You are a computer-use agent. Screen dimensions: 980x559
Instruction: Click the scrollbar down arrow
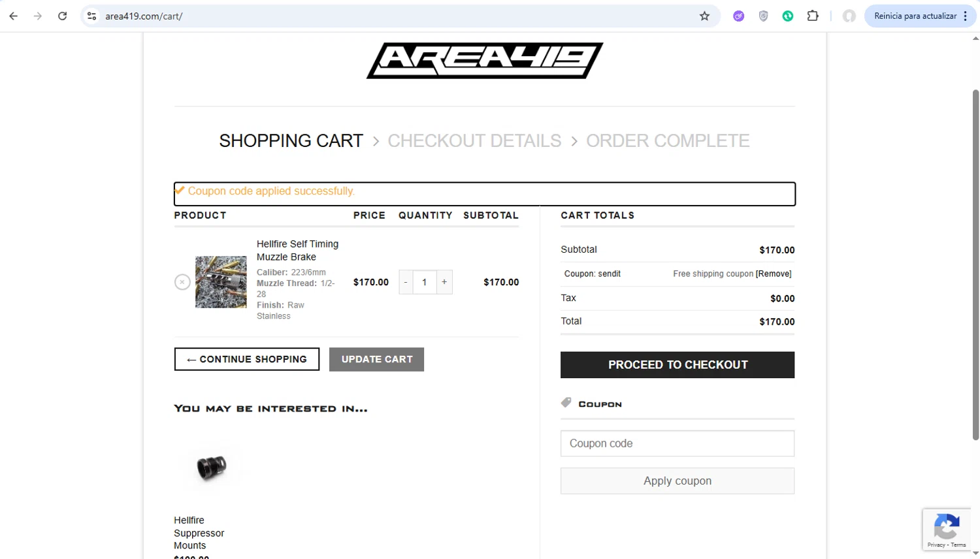[975, 553]
